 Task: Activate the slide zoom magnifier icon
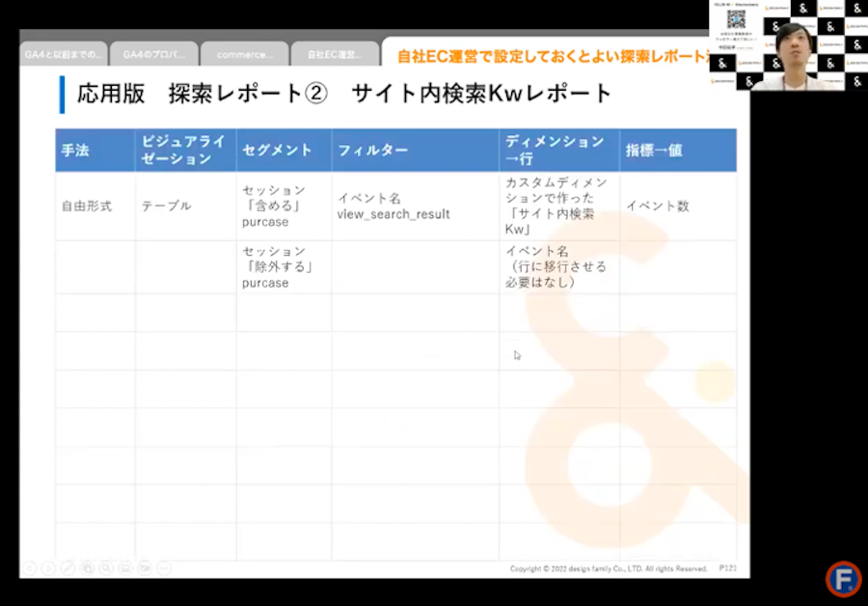[x=106, y=568]
